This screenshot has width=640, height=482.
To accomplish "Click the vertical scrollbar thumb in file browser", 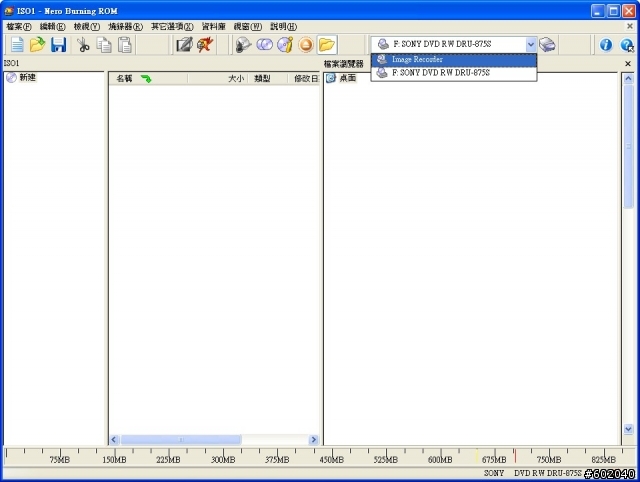I will (x=628, y=147).
